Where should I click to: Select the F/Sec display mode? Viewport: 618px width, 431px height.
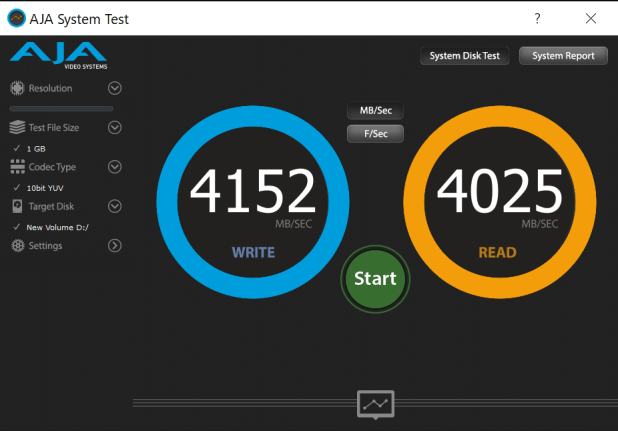(375, 134)
